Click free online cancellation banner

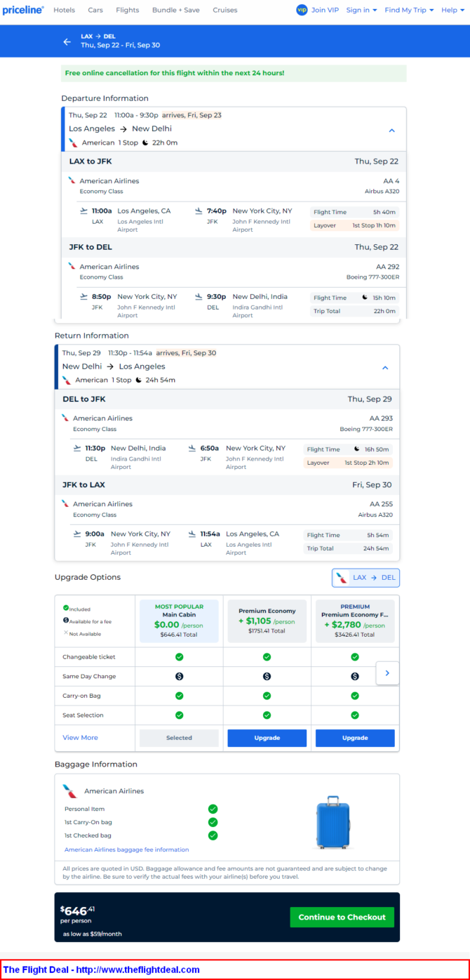point(234,73)
